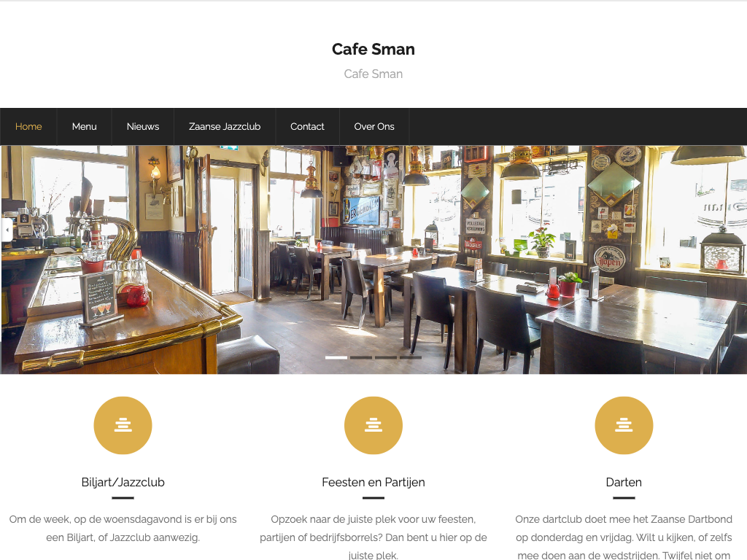Image resolution: width=747 pixels, height=560 pixels.
Task: Select Zaanse Jazzclub in navigation bar
Action: tap(225, 127)
